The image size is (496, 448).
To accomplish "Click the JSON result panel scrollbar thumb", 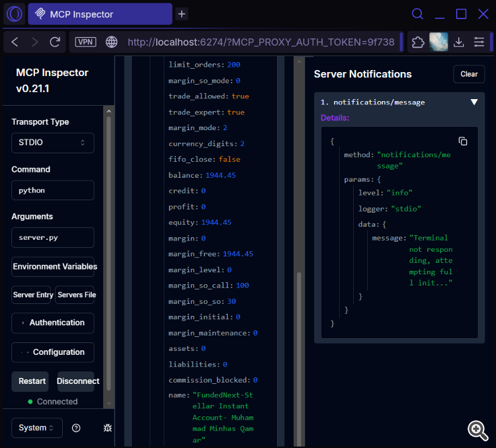I will pos(299,359).
